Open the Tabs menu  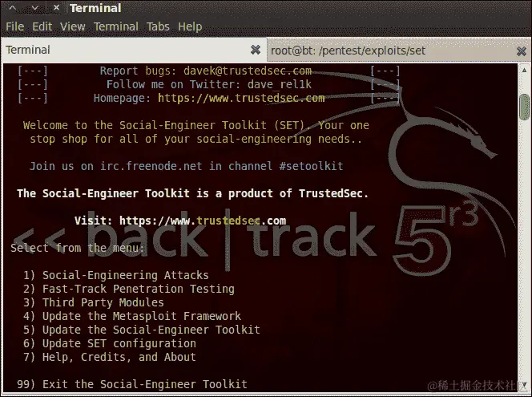pos(158,26)
